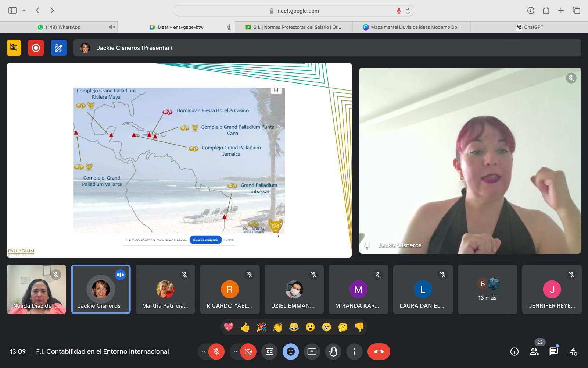Screen dimensions: 588x368
Task: Click the 13 más participants tile
Action: click(487, 289)
